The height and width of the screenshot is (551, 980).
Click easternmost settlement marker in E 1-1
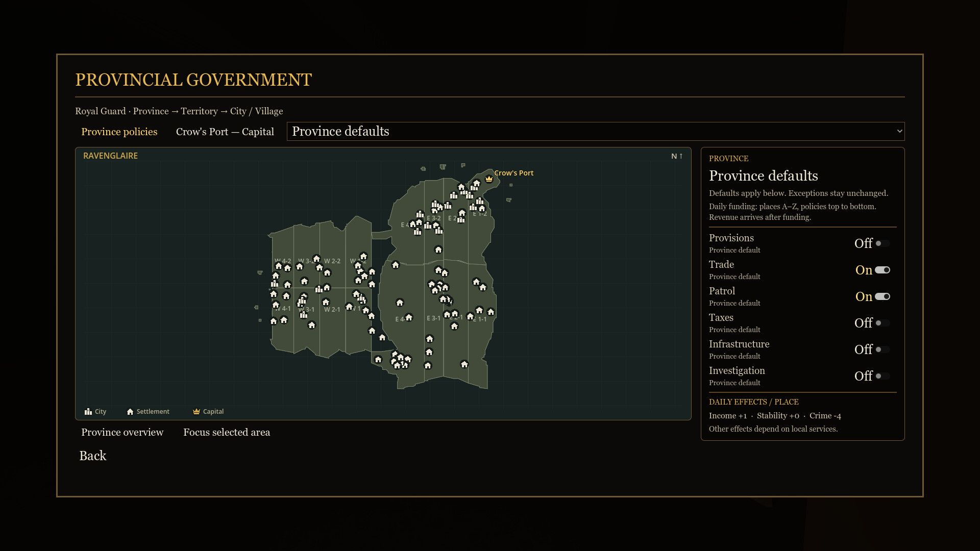[x=491, y=312]
